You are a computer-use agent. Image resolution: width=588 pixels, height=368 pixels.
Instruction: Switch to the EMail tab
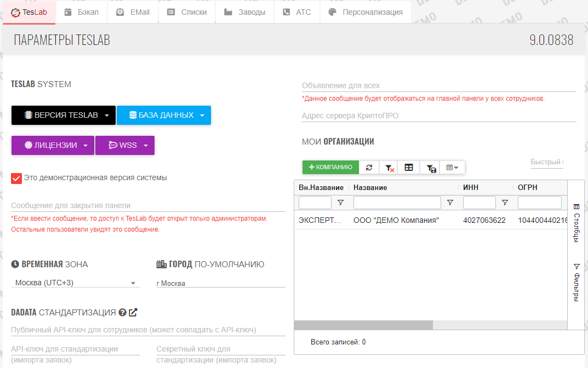click(x=133, y=13)
